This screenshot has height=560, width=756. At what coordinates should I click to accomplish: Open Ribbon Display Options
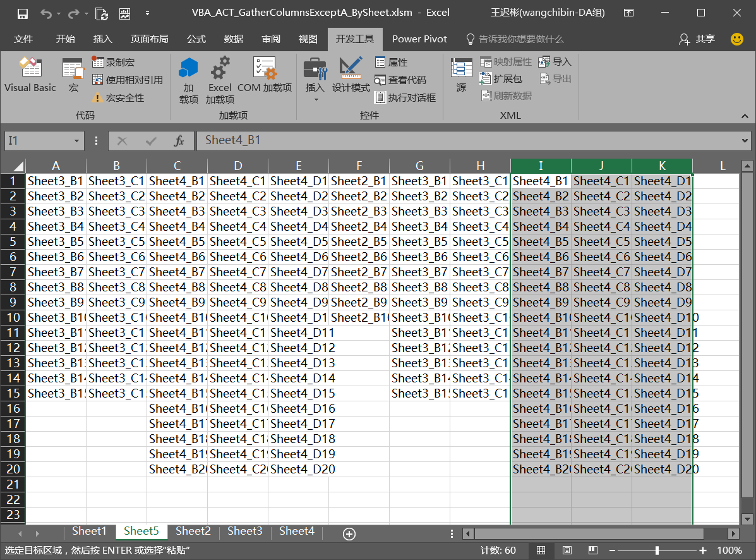628,13
